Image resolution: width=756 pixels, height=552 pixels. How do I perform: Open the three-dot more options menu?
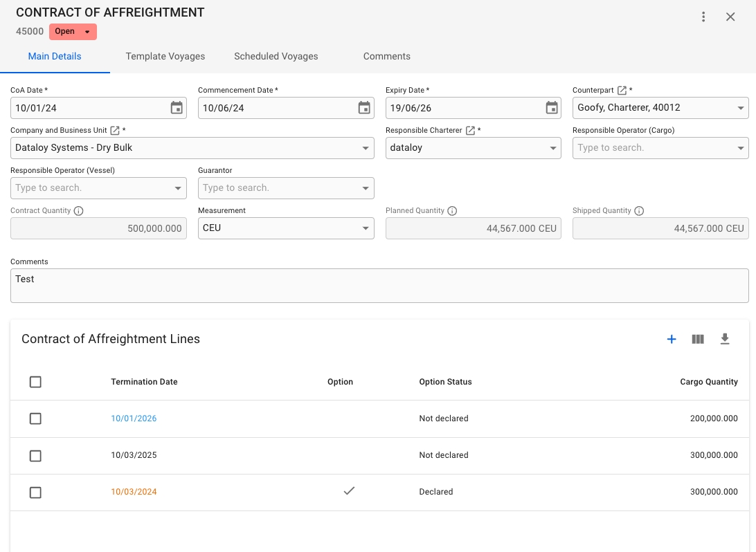[x=703, y=17]
